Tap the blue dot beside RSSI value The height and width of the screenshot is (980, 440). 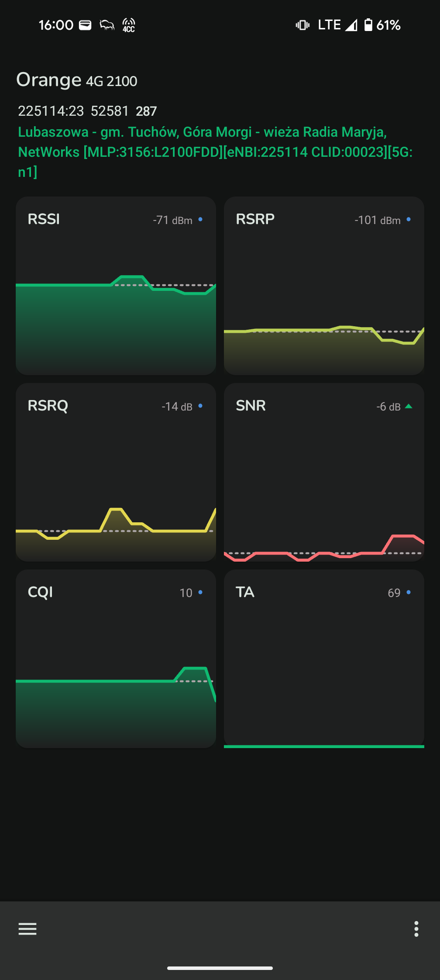coord(200,219)
